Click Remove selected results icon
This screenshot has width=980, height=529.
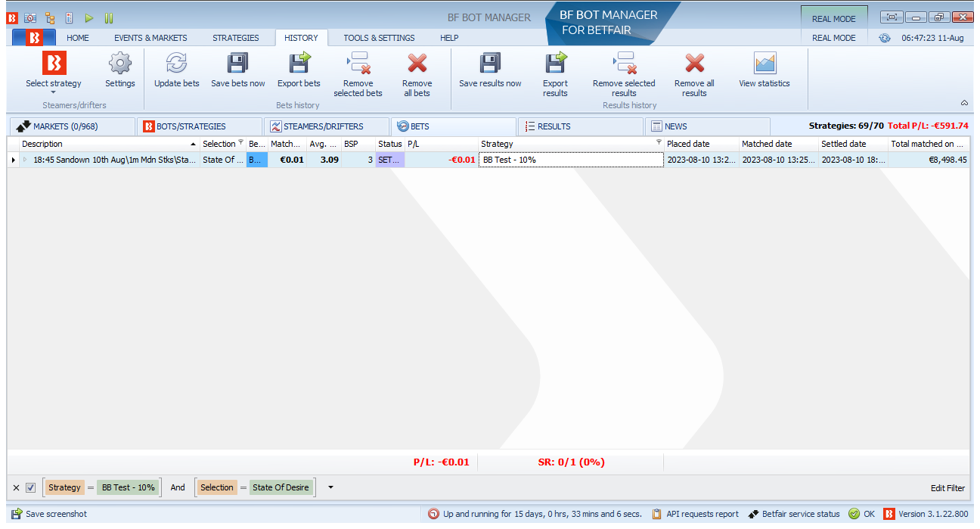[x=624, y=63]
